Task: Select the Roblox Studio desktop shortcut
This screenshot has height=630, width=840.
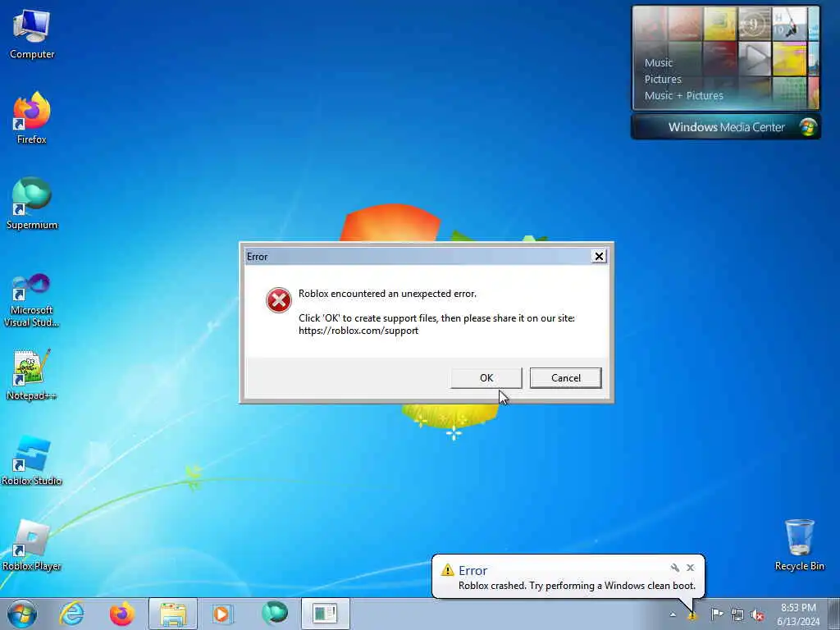Action: 32,460
